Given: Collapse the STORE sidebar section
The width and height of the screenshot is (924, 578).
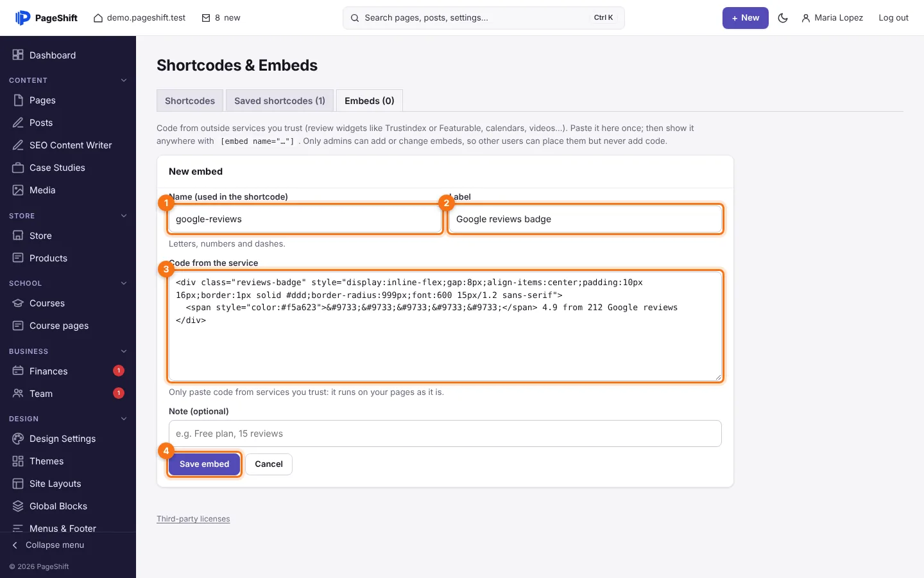Looking at the screenshot, I should 124,216.
